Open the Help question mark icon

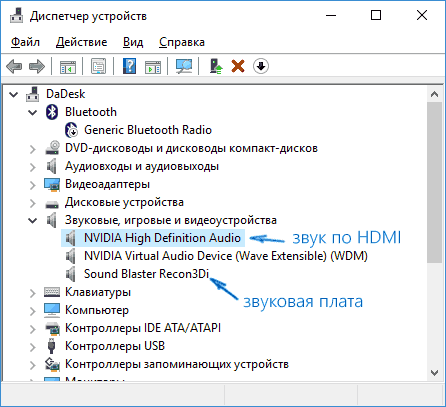click(x=129, y=66)
